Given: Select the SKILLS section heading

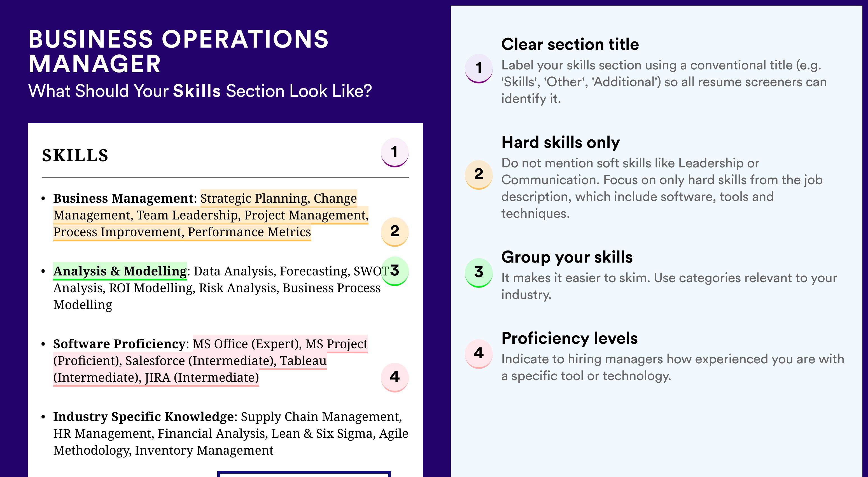Looking at the screenshot, I should click(75, 155).
